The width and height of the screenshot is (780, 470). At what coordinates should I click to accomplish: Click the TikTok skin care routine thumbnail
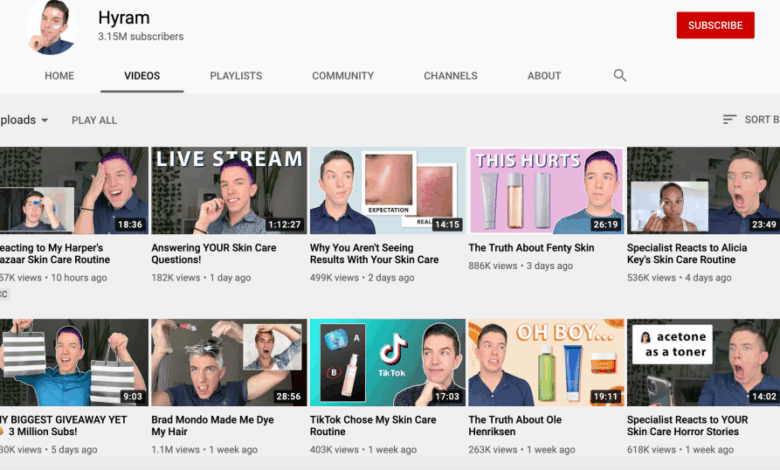point(387,362)
